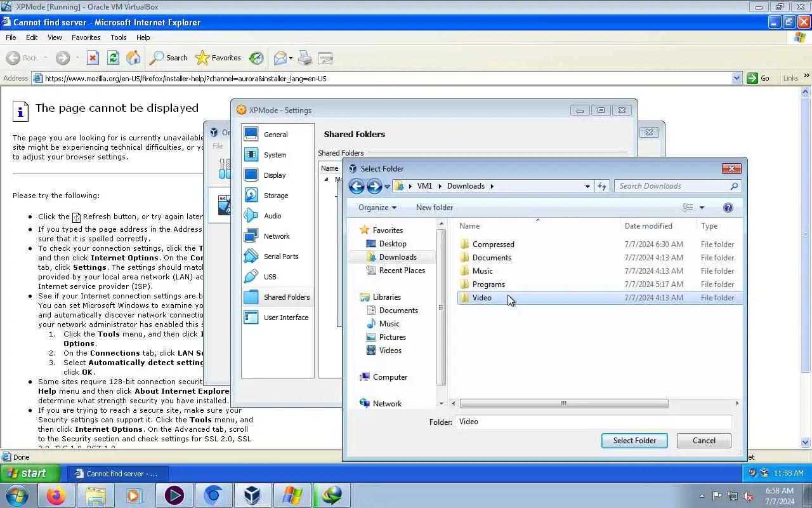
Task: Select the Programs folder
Action: [488, 284]
